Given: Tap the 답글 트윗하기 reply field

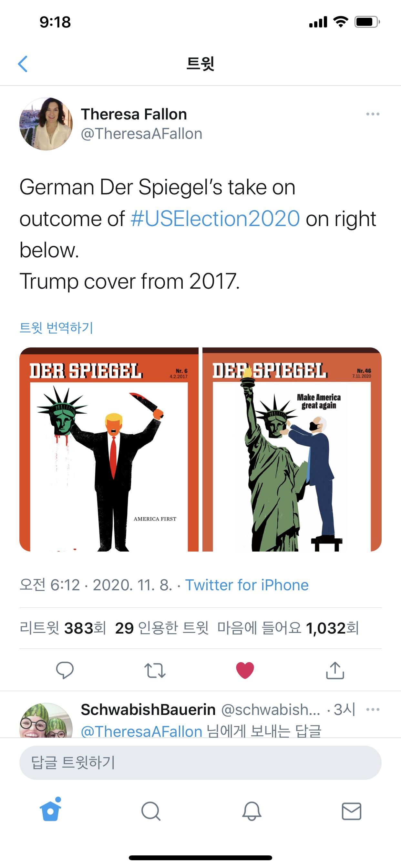Looking at the screenshot, I should [200, 762].
